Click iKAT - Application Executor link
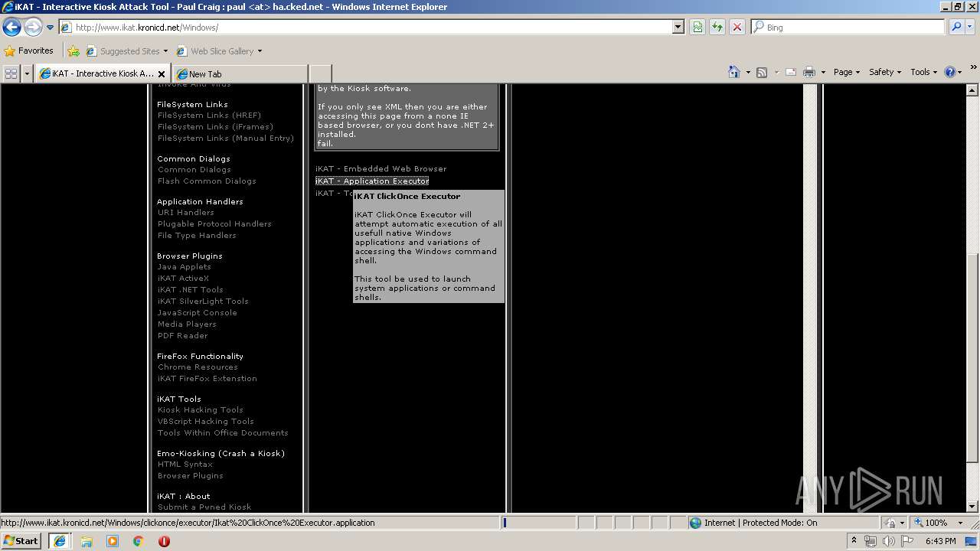The image size is (980, 551). (372, 181)
